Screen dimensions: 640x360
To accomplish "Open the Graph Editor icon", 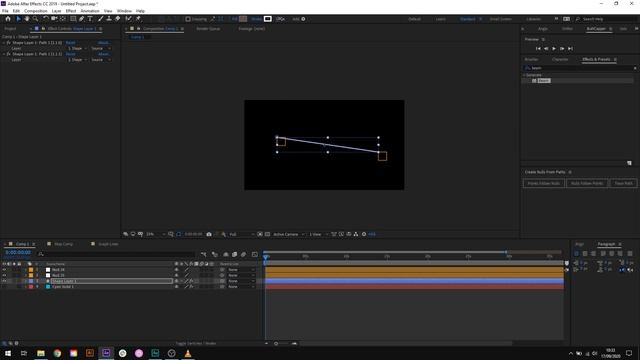I will click(x=255, y=254).
